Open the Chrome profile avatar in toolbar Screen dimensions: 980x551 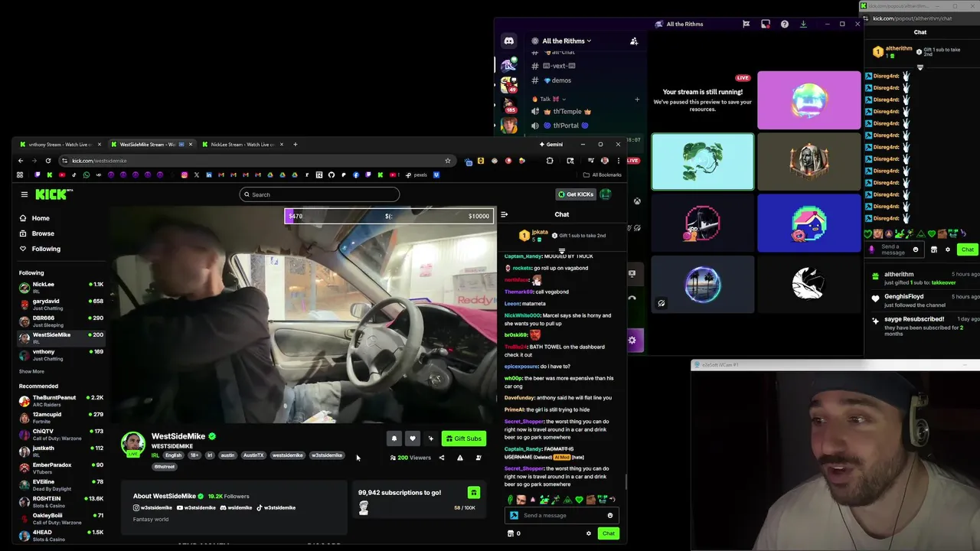605,161
